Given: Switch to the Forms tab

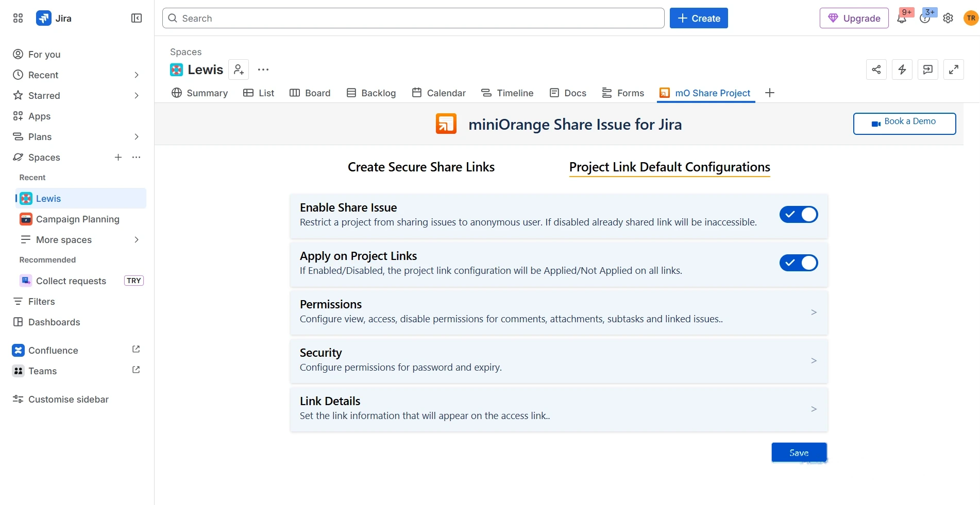Looking at the screenshot, I should coord(623,93).
